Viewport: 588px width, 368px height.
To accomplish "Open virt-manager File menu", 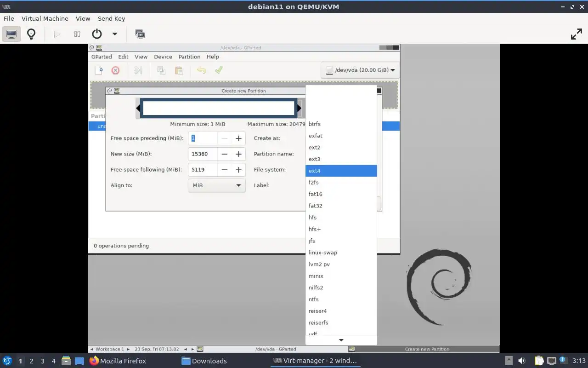I will click(x=9, y=18).
